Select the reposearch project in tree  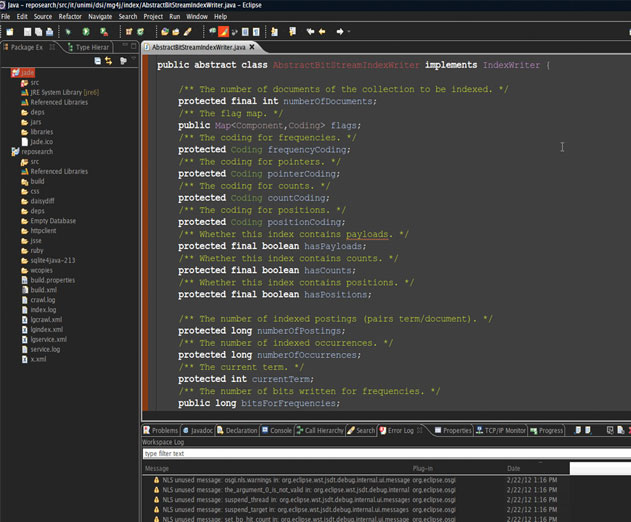[33, 152]
